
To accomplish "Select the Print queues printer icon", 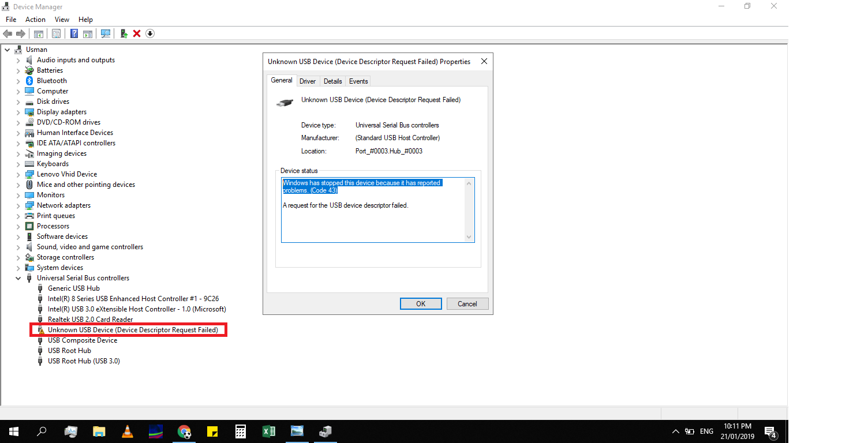I will pos(29,216).
